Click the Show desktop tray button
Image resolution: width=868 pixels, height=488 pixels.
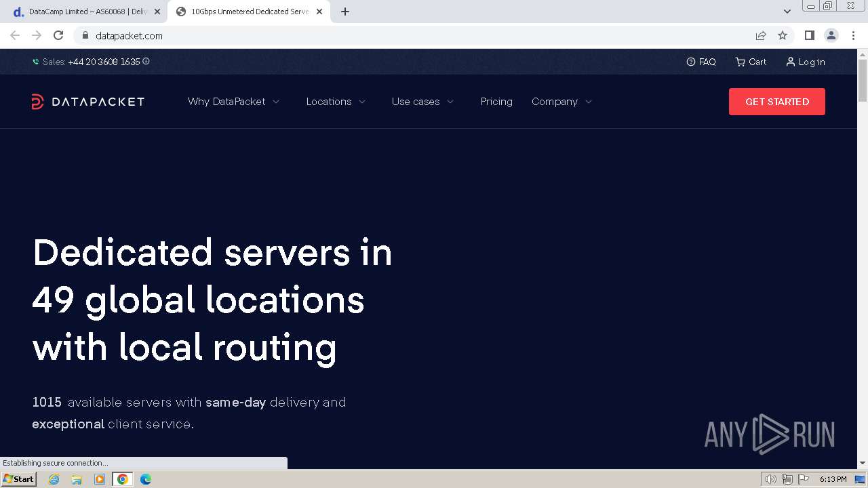[860, 479]
